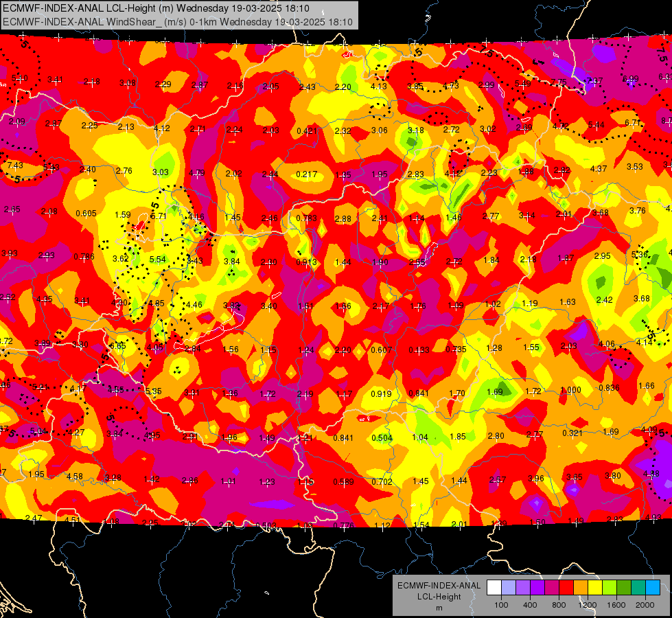Click the orange legend swatch
672x618 pixels.
[581, 588]
